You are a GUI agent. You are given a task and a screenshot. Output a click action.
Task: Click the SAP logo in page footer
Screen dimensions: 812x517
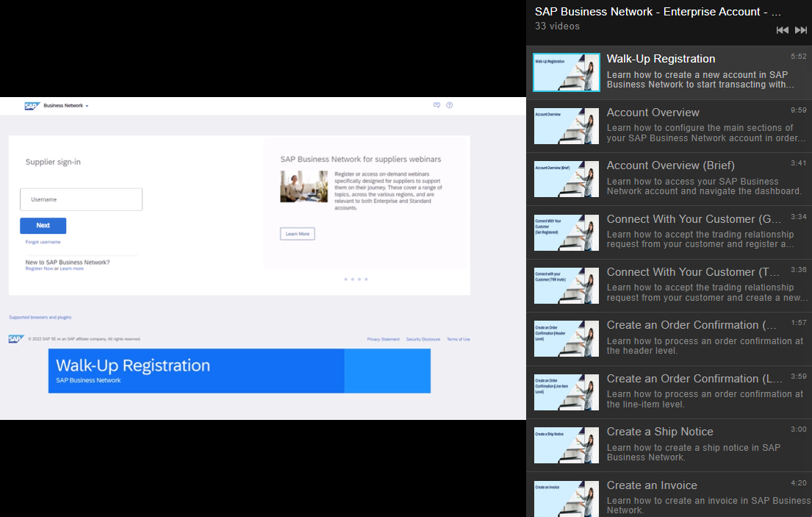point(16,339)
